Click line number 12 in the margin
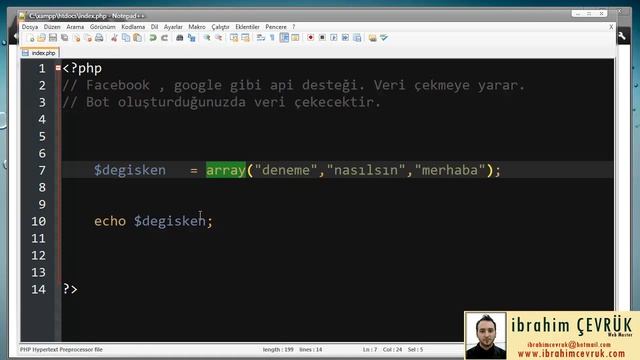 [x=38, y=255]
